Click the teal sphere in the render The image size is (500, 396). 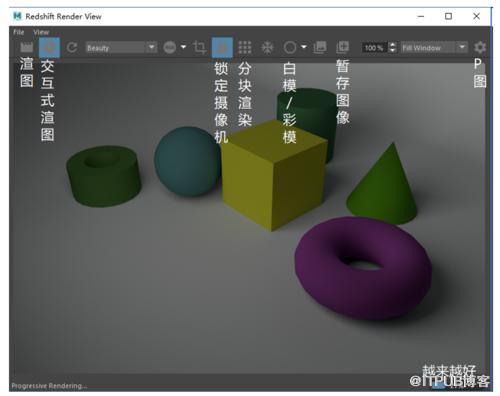point(187,162)
